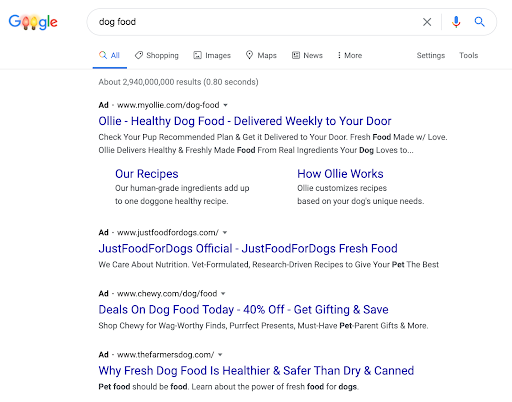The width and height of the screenshot is (512, 402).
Task: Expand dropdown arrow next to thefarmersdog.com URL
Action: click(220, 355)
